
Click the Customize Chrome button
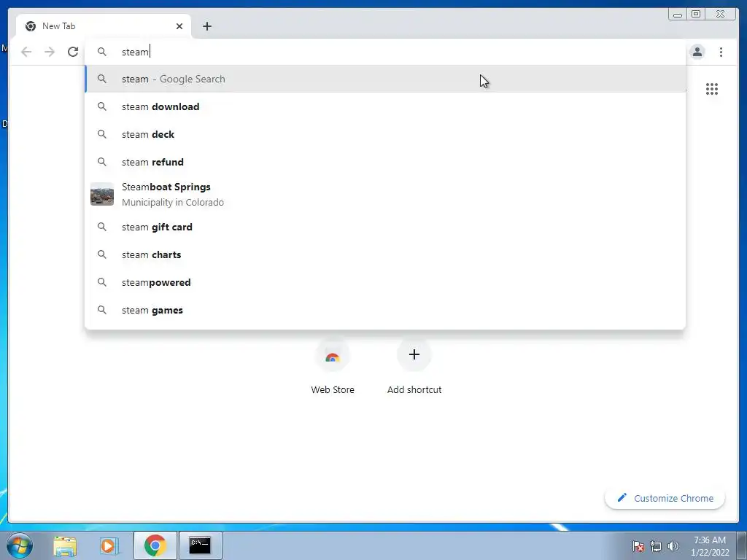tap(665, 498)
